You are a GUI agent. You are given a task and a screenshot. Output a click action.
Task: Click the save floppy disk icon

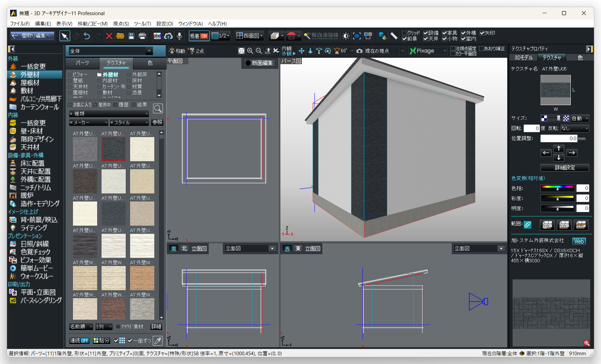pyautogui.click(x=131, y=36)
